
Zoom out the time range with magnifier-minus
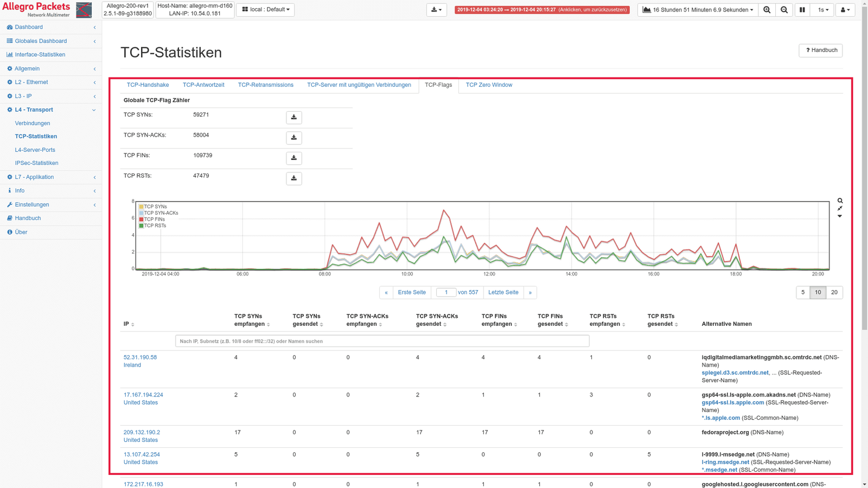(x=784, y=10)
